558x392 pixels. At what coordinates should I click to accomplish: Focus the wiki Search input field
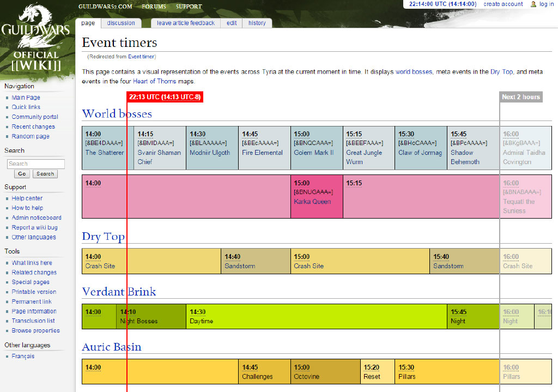coord(36,164)
